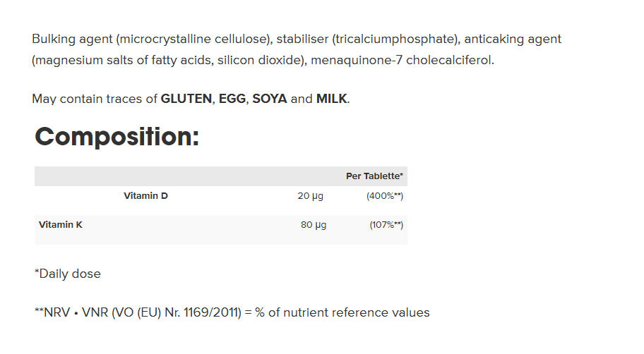The height and width of the screenshot is (354, 644).
Task: Click the 107% reference value
Action: point(386,225)
